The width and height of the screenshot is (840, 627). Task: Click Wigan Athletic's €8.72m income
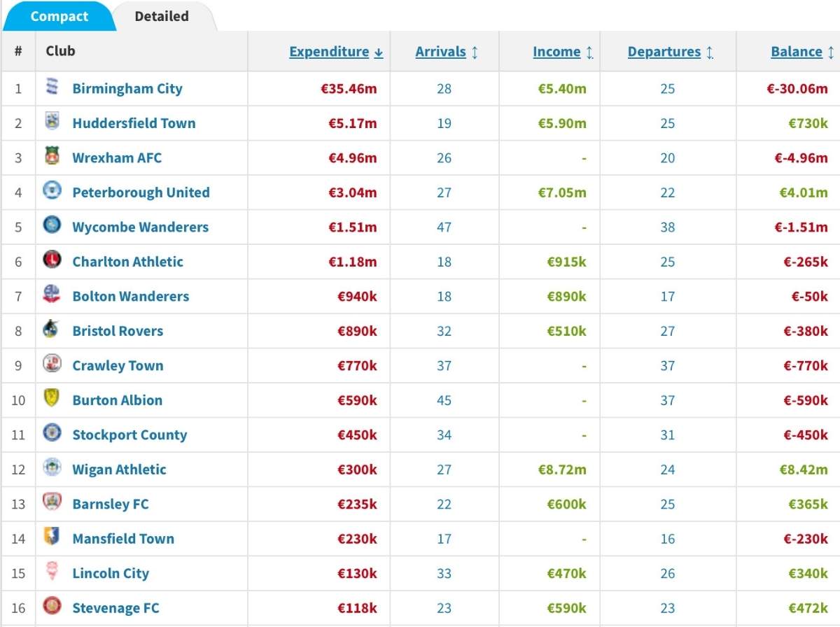pyautogui.click(x=562, y=470)
